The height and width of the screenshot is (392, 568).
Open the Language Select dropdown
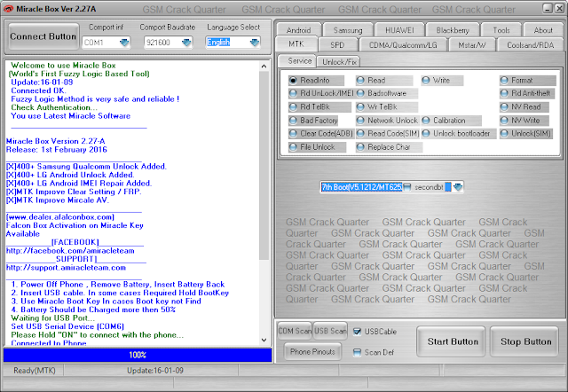pyautogui.click(x=255, y=43)
